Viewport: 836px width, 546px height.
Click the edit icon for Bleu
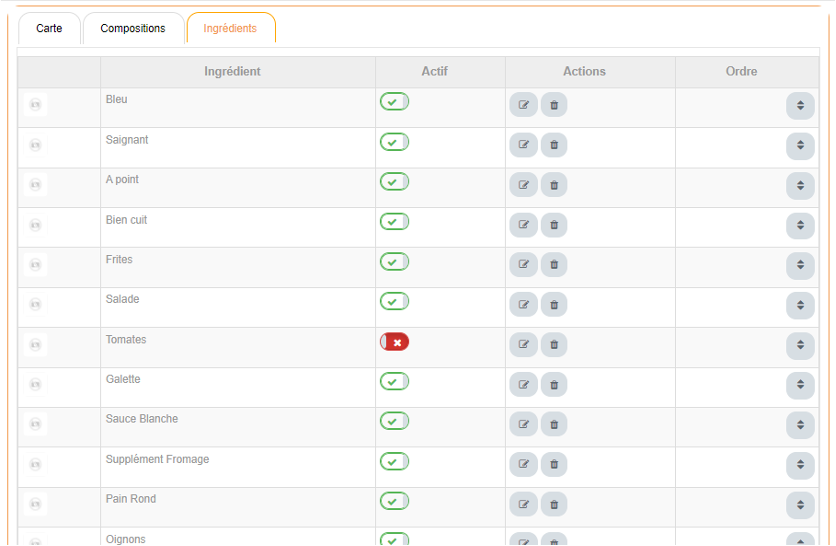pyautogui.click(x=523, y=105)
